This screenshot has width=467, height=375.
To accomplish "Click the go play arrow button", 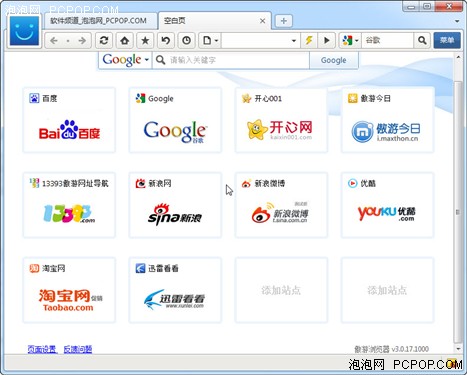I will 327,41.
